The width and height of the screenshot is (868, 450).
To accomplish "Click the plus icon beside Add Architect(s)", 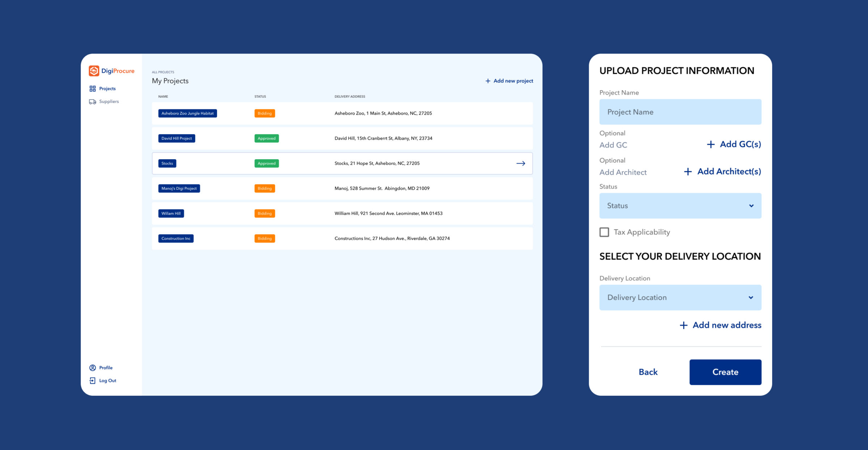I will (x=688, y=172).
